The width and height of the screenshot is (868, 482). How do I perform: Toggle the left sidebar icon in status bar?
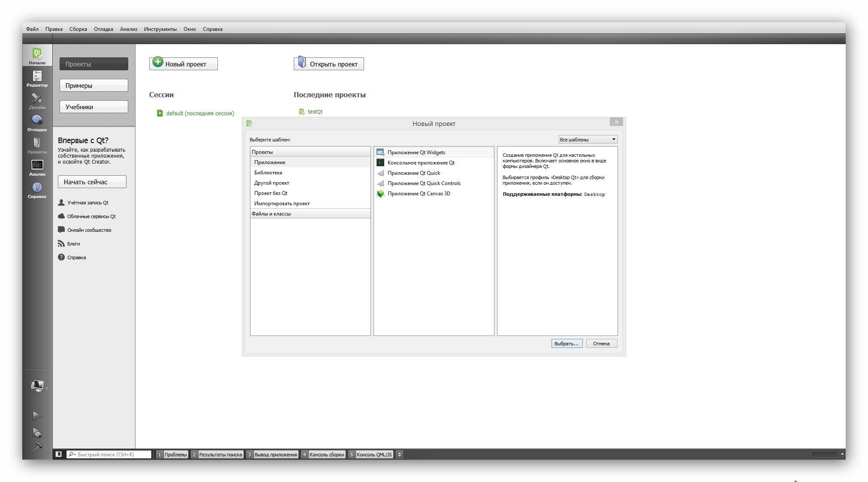point(59,454)
